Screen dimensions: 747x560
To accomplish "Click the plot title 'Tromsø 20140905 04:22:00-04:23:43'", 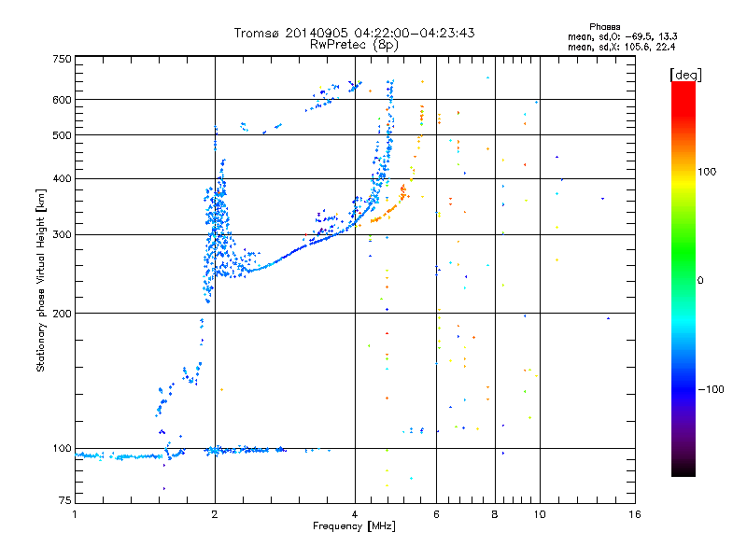I will click(354, 33).
